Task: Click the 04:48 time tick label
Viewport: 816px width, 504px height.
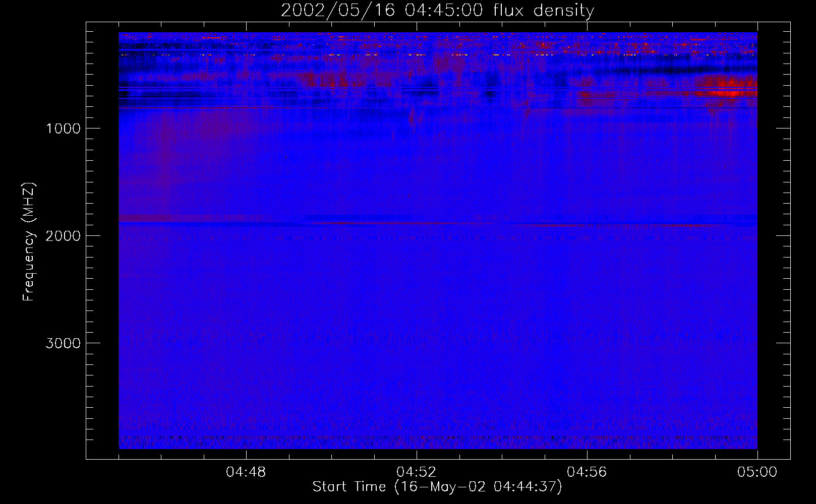Action: click(x=246, y=472)
